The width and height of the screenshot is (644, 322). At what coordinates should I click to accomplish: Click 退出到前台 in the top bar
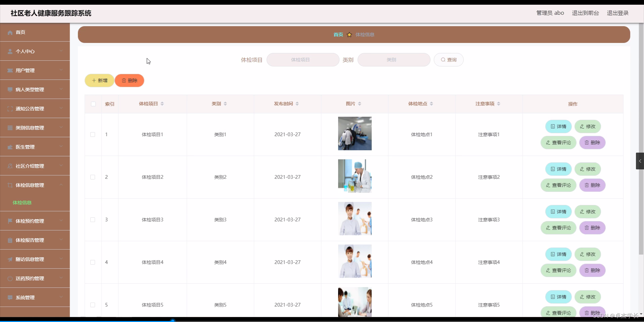coord(585,13)
